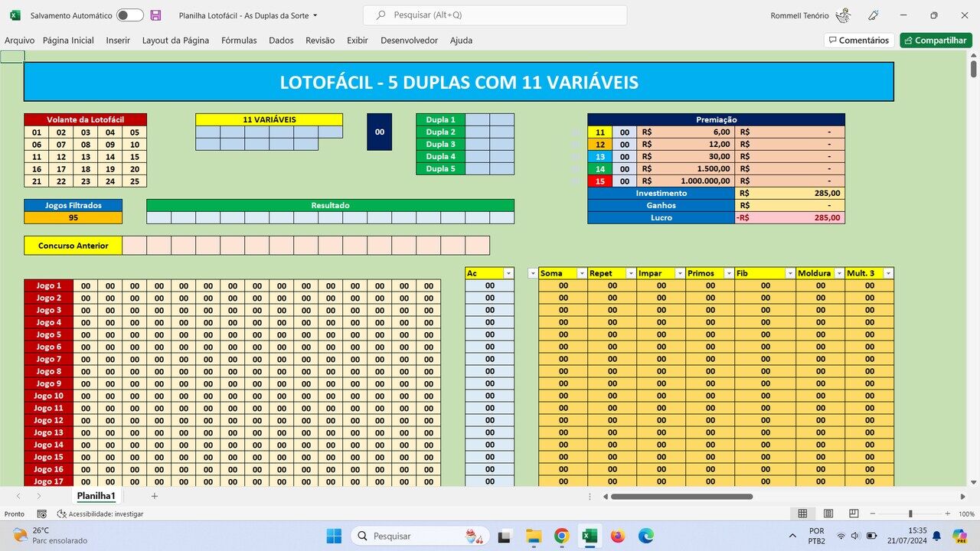980x551 pixels.
Task: Click the vertical scrollbar thumb
Action: (x=973, y=68)
